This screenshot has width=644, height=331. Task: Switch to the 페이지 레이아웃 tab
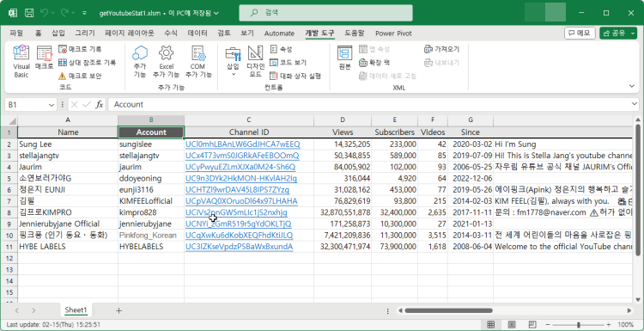[x=130, y=34]
